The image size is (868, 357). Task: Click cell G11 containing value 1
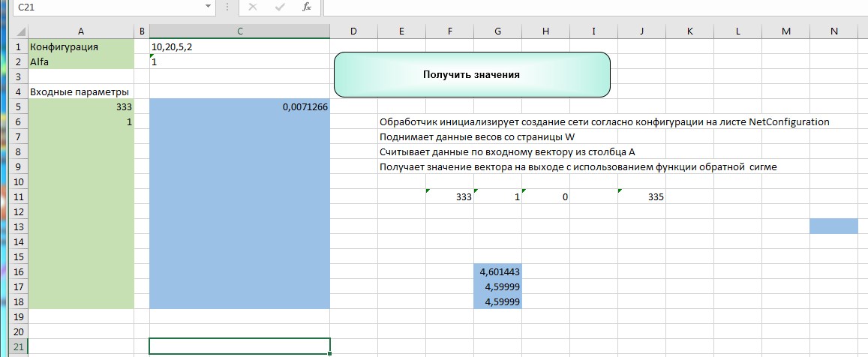(x=497, y=196)
